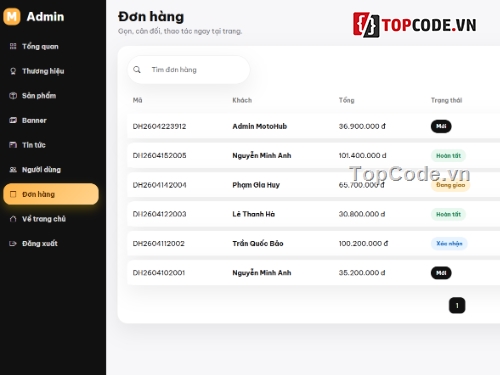
Task: Select order code DH2604142004
Action: 159,185
